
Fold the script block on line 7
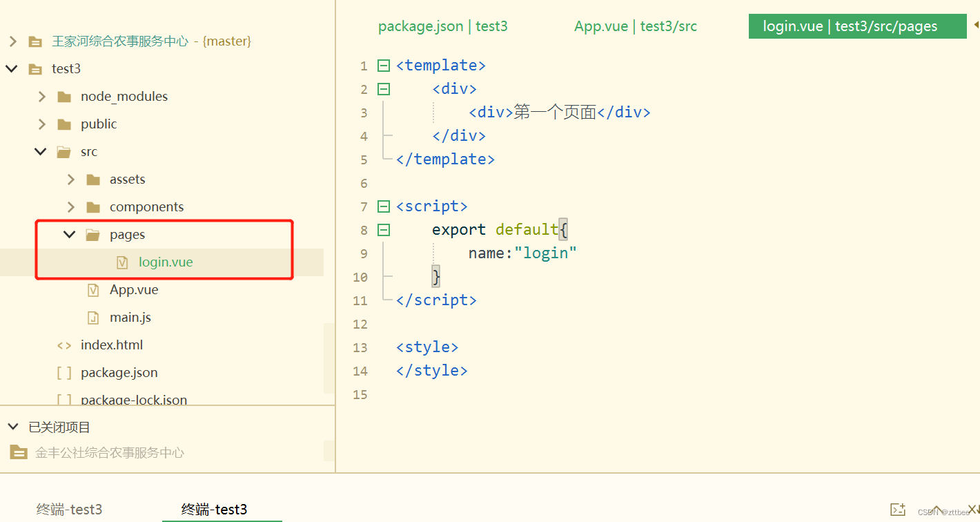coord(384,206)
